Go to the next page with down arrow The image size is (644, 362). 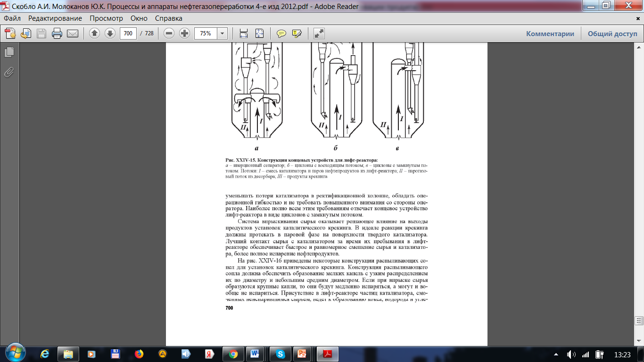pyautogui.click(x=110, y=33)
